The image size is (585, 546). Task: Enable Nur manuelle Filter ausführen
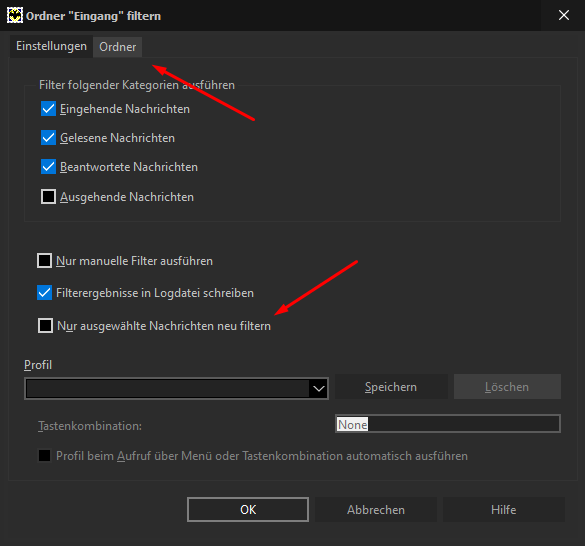pos(44,261)
